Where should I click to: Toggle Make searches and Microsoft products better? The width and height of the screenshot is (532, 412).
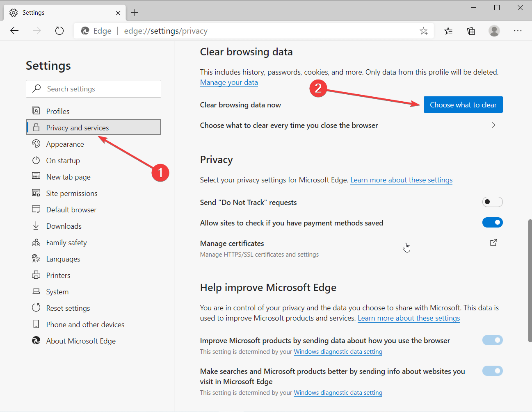click(493, 371)
